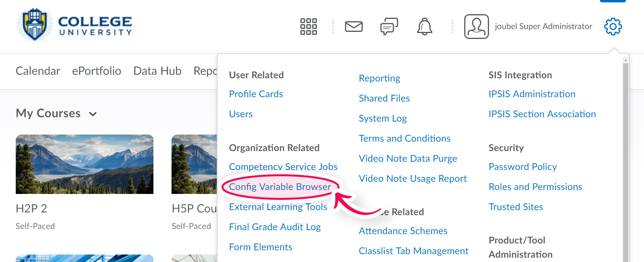Click the admin menu vertical scrollbar

[626, 157]
